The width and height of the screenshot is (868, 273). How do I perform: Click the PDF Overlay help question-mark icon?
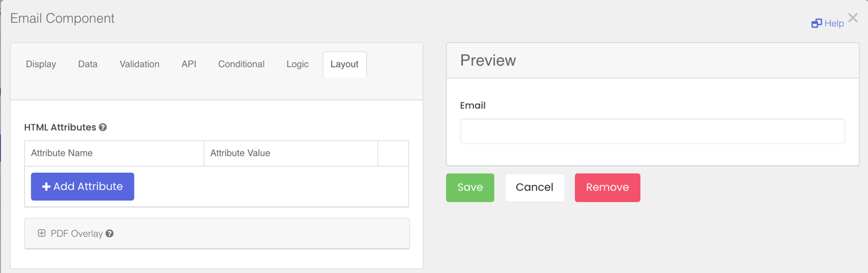point(110,234)
